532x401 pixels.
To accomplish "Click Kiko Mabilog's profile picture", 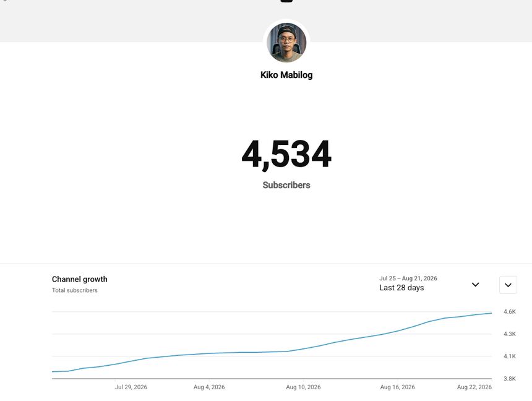I will [x=286, y=43].
